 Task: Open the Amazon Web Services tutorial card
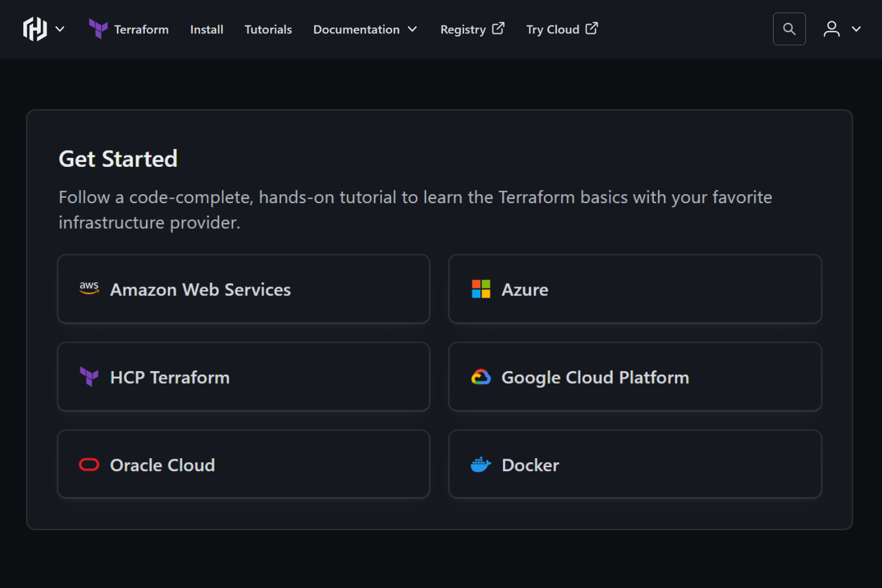(x=243, y=290)
